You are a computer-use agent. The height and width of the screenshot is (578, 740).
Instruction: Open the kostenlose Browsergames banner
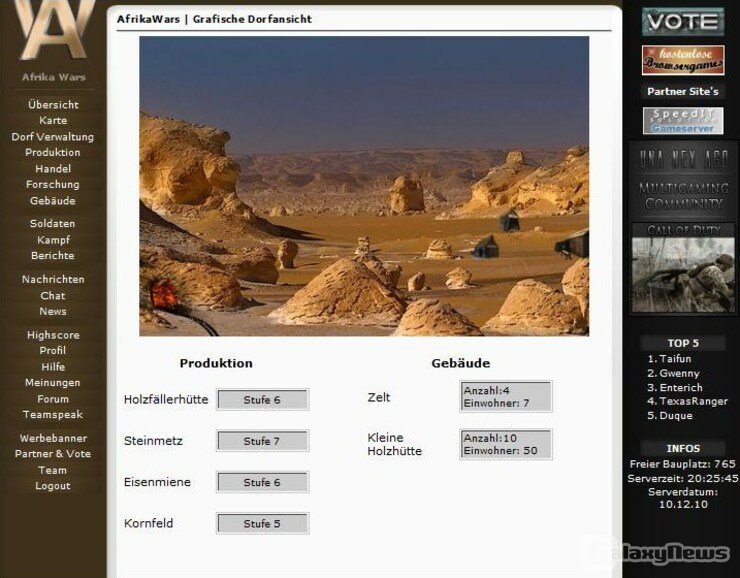(x=683, y=60)
